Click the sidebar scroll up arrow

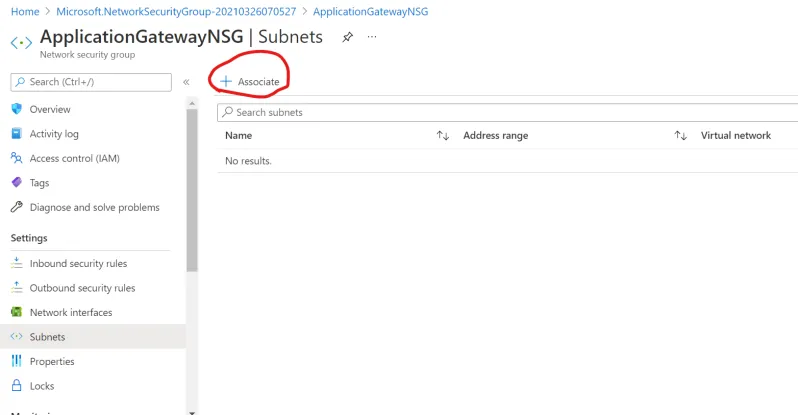click(x=192, y=103)
